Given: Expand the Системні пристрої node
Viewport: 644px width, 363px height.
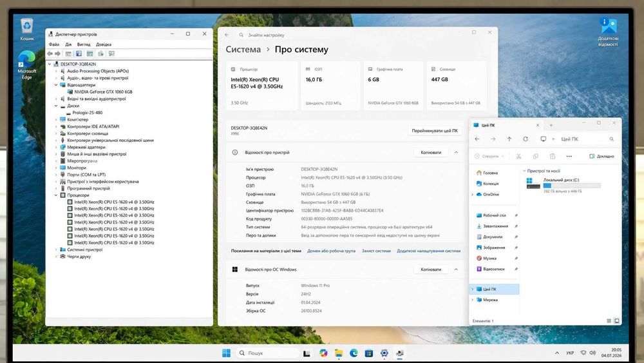Looking at the screenshot, I should click(56, 250).
